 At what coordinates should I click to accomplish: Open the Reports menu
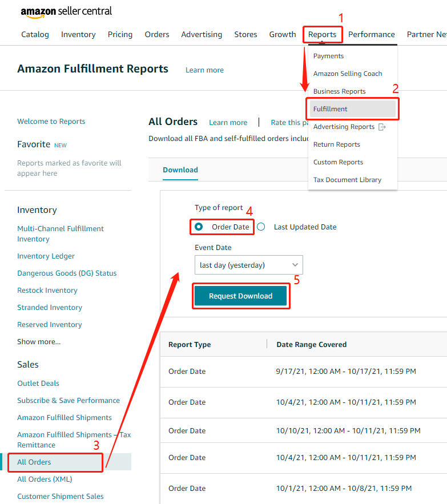point(322,34)
